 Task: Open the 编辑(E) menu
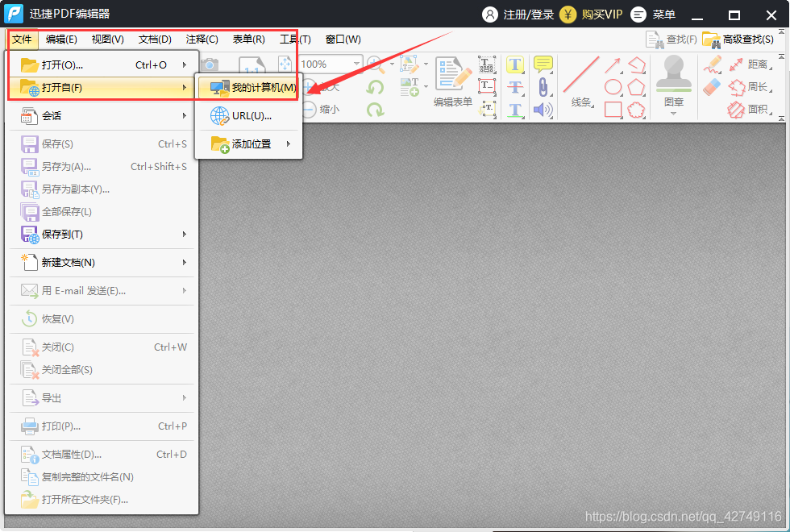coord(61,39)
